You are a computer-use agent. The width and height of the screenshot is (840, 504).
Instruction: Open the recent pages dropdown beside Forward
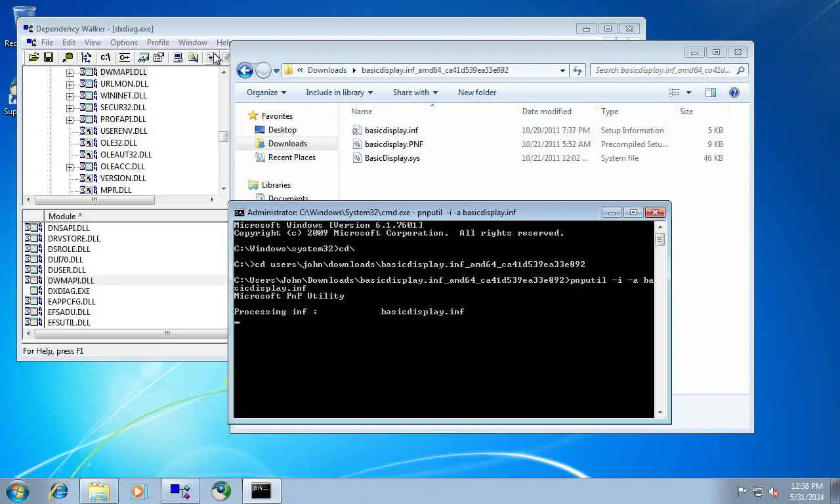point(276,70)
